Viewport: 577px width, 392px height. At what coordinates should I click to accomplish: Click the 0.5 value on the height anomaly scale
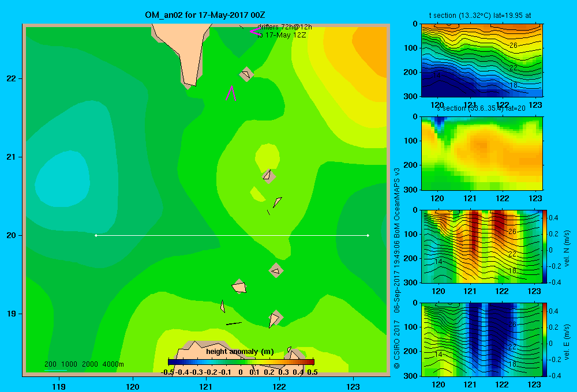point(312,372)
